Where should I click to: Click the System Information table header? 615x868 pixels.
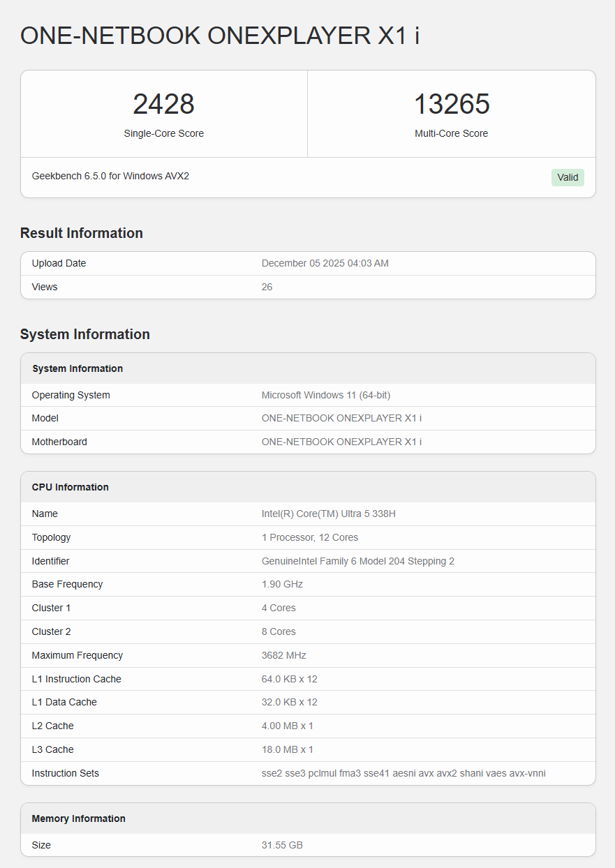(77, 368)
